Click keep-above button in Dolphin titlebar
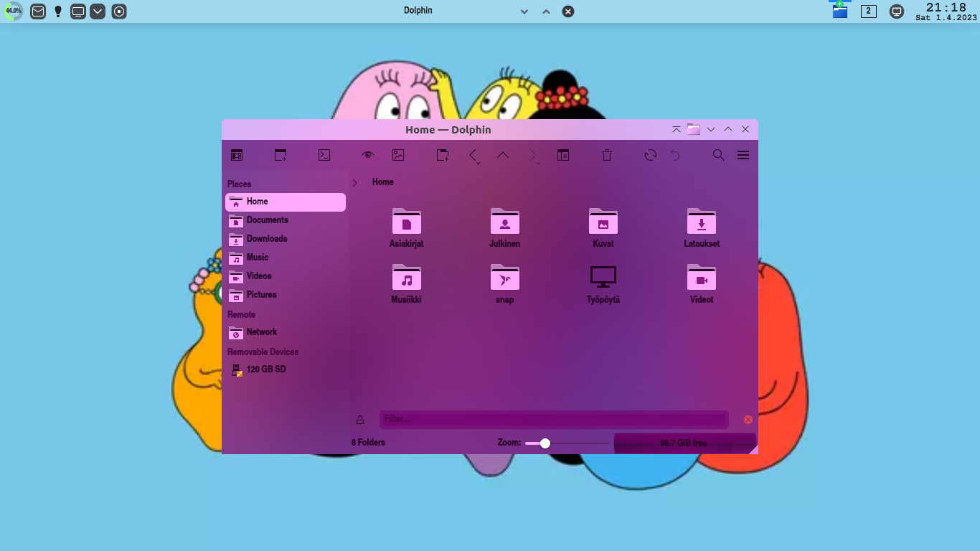The height and width of the screenshot is (551, 980). [677, 130]
